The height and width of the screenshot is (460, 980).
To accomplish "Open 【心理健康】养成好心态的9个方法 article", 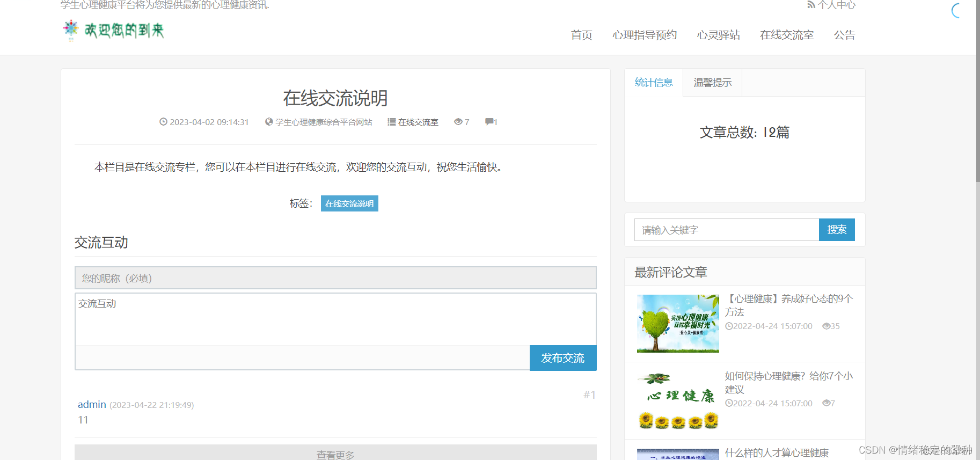I will [789, 305].
